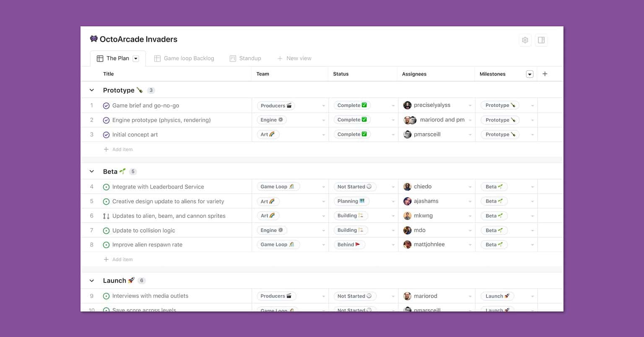Click the Team column header
Image resolution: width=644 pixels, height=337 pixels.
click(x=263, y=74)
